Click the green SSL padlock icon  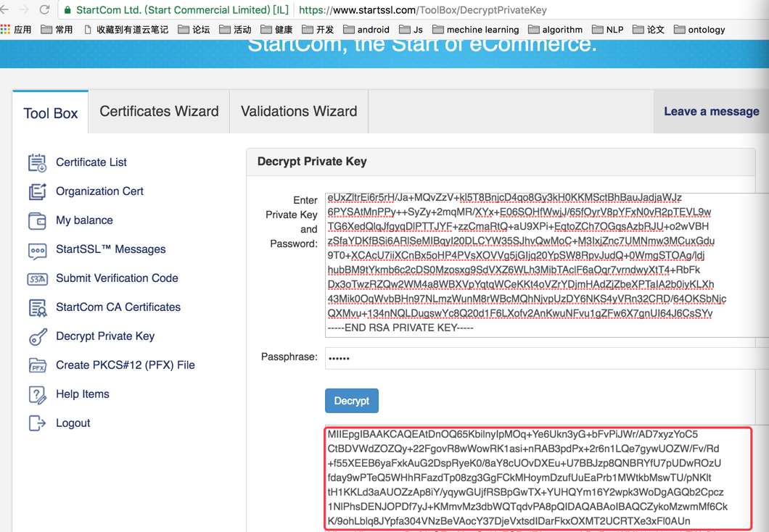click(x=67, y=10)
